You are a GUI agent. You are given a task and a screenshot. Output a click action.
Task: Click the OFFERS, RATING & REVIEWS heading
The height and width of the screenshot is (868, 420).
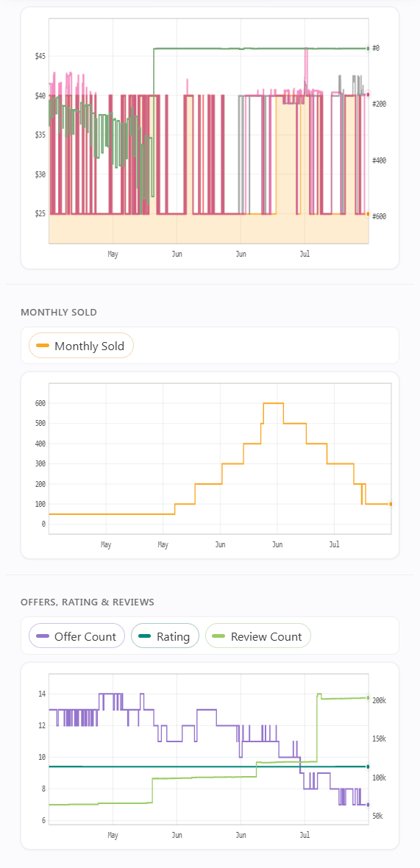point(88,601)
